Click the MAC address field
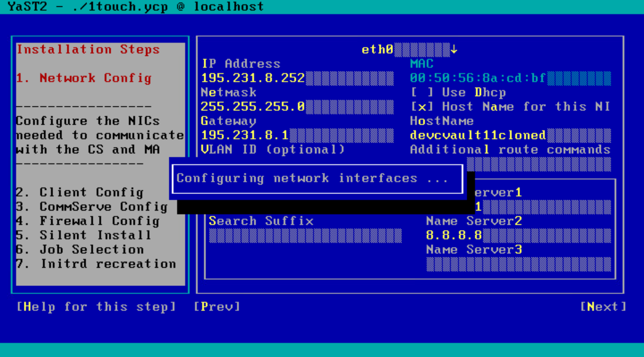644x357 pixels. [x=511, y=78]
